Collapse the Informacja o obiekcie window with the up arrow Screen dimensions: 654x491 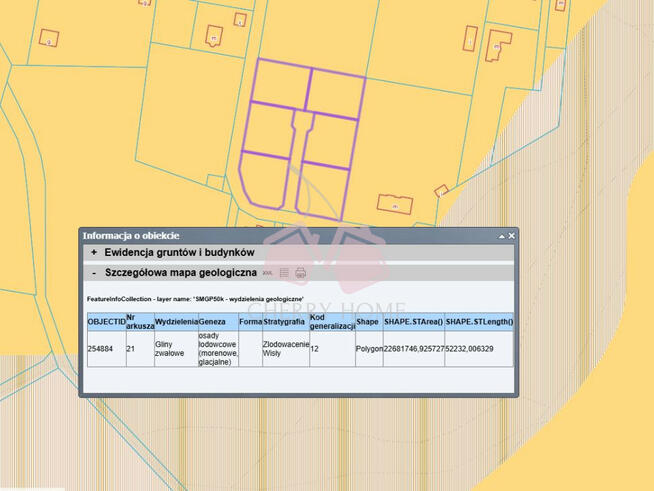click(x=502, y=236)
